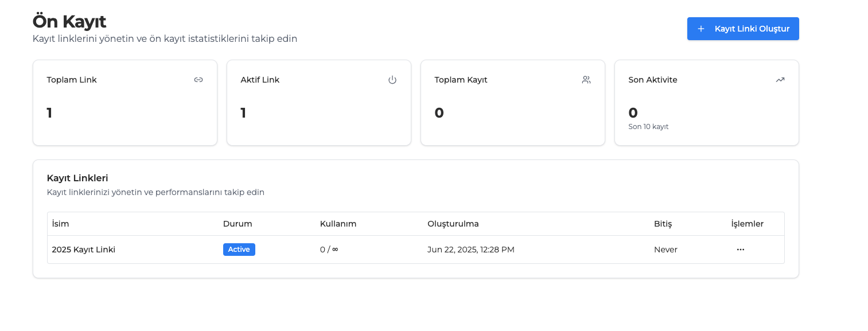Viewport: 868px width, 331px height.
Task: Click the blue Active status badge
Action: click(x=239, y=250)
